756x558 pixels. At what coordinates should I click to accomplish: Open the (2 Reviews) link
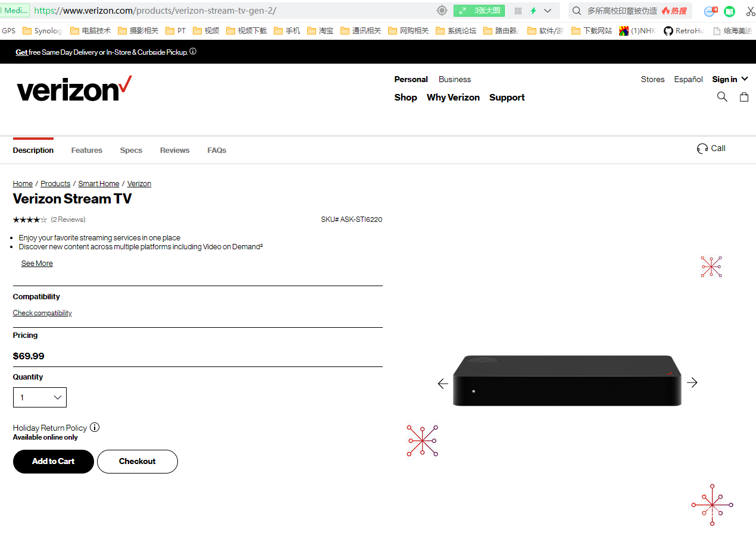tap(68, 220)
